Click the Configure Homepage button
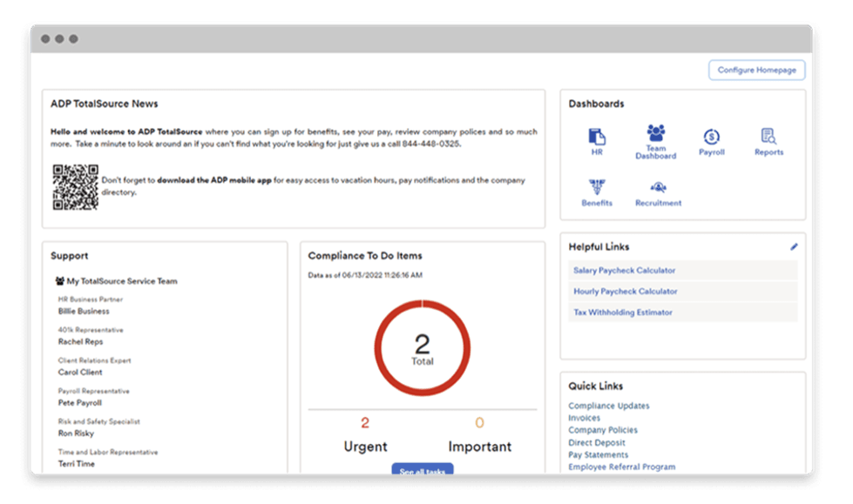The width and height of the screenshot is (853, 504). point(756,70)
